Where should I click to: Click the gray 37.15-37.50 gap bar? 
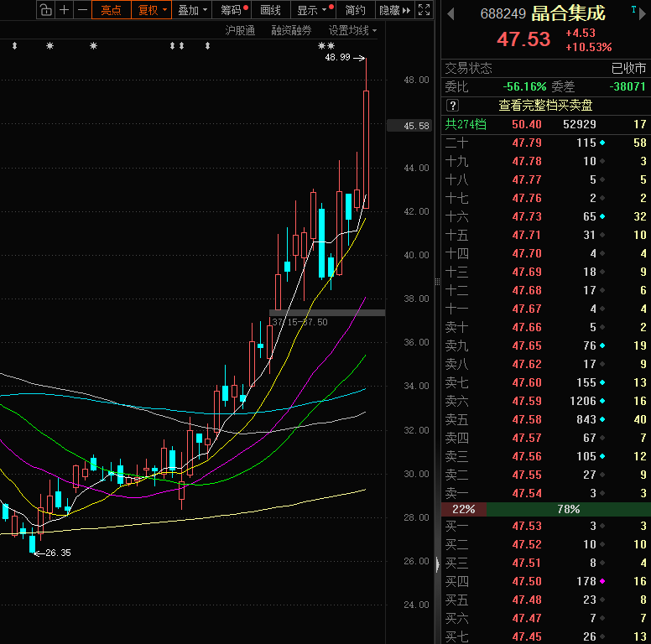click(x=327, y=313)
